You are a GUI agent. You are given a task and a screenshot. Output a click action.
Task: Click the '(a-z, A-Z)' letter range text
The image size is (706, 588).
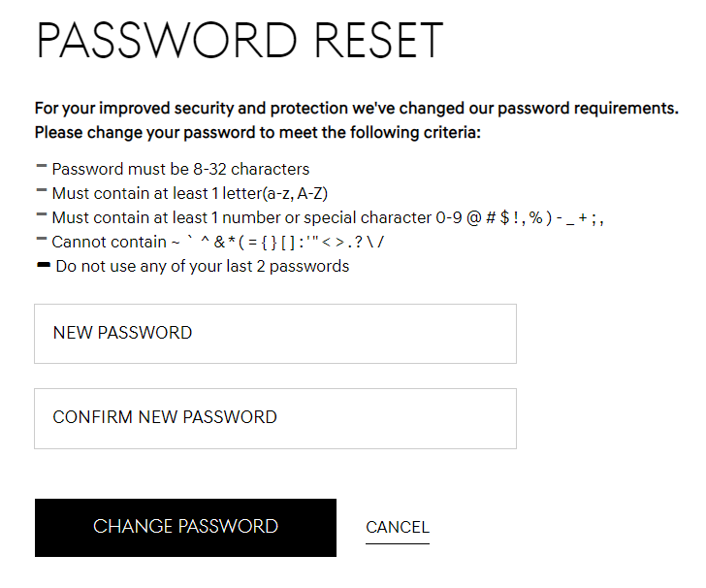[295, 193]
